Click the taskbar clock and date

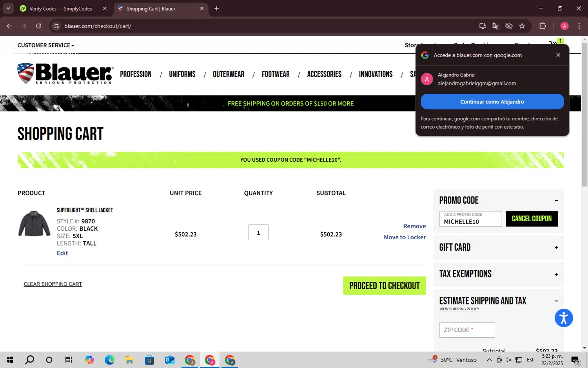pyautogui.click(x=552, y=360)
